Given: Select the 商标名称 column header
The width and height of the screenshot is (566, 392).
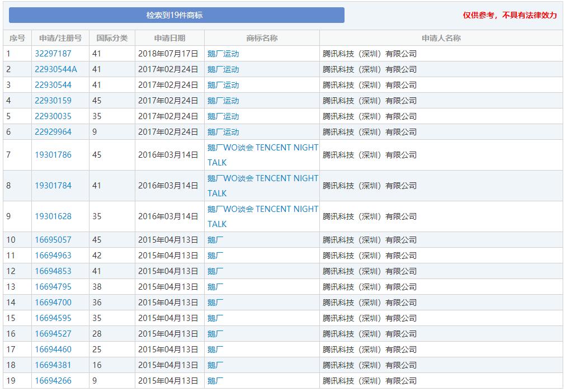Looking at the screenshot, I should point(262,38).
